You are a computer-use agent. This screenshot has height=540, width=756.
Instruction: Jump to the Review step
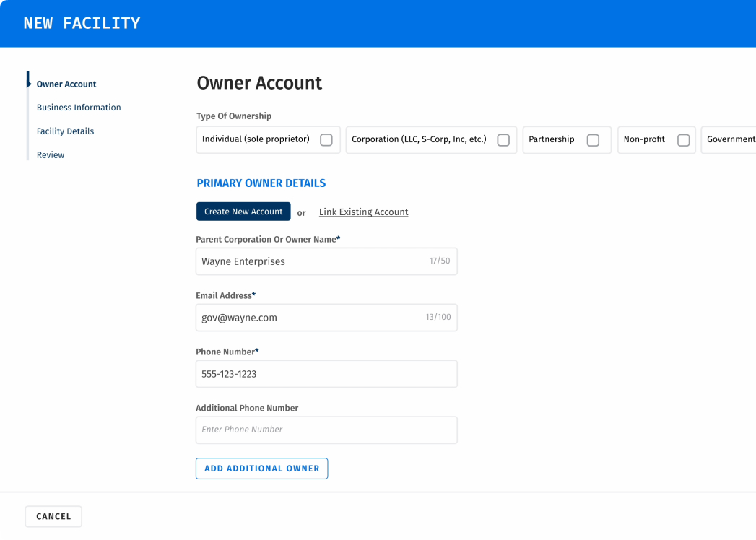click(51, 155)
